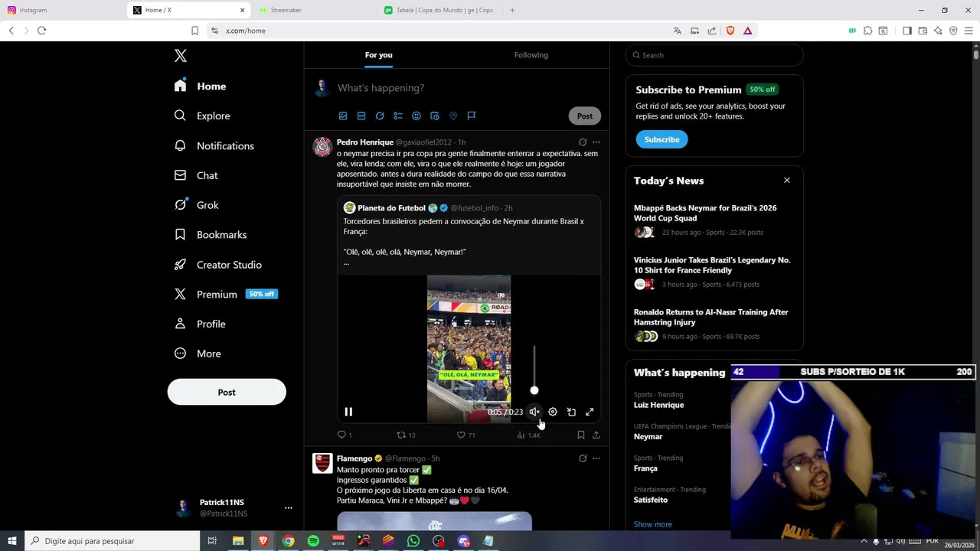Screen dimensions: 980x551
Task: Expand the More menu in sidebar
Action: click(198, 354)
